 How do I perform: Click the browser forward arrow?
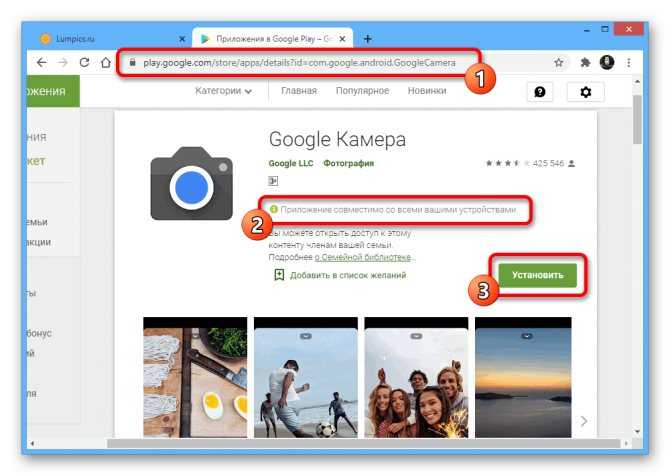(x=63, y=63)
